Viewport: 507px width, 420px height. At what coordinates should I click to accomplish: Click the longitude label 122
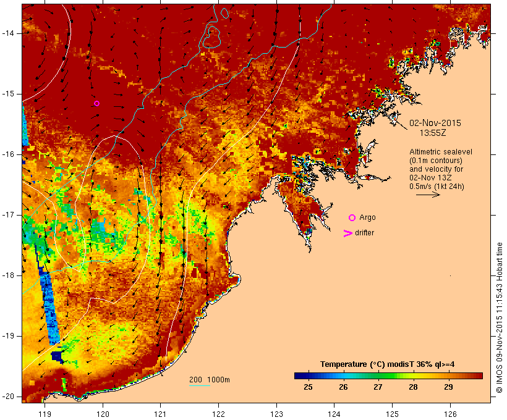(x=219, y=414)
